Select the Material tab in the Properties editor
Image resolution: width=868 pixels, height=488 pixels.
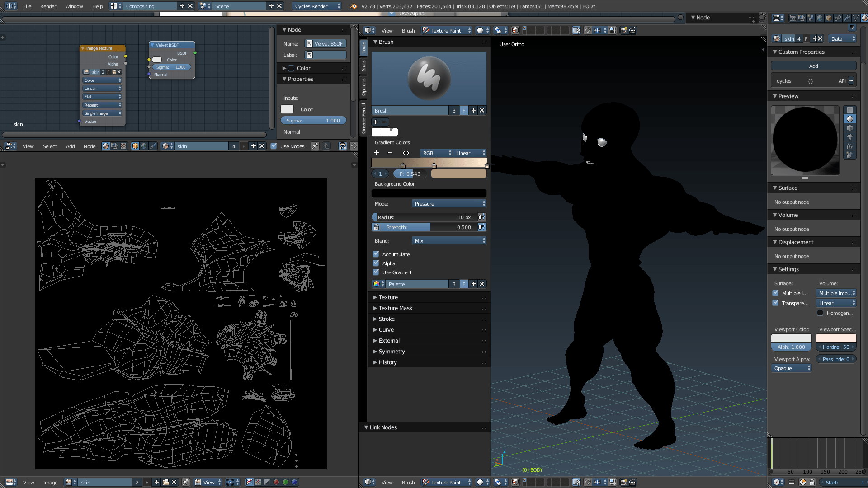pyautogui.click(x=864, y=18)
